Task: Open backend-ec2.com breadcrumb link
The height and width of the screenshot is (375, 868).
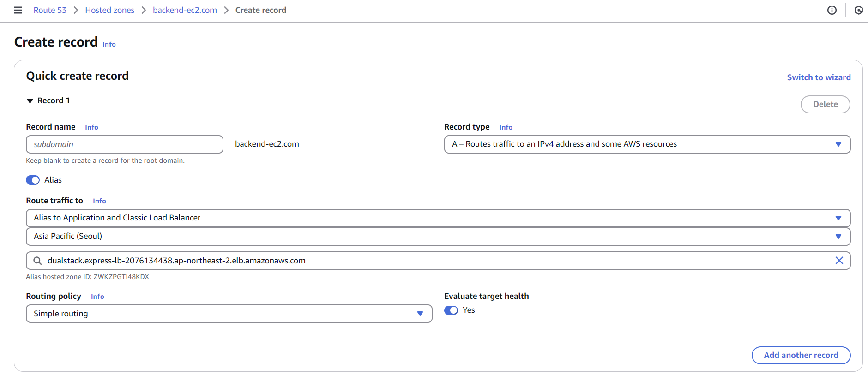Action: click(185, 10)
